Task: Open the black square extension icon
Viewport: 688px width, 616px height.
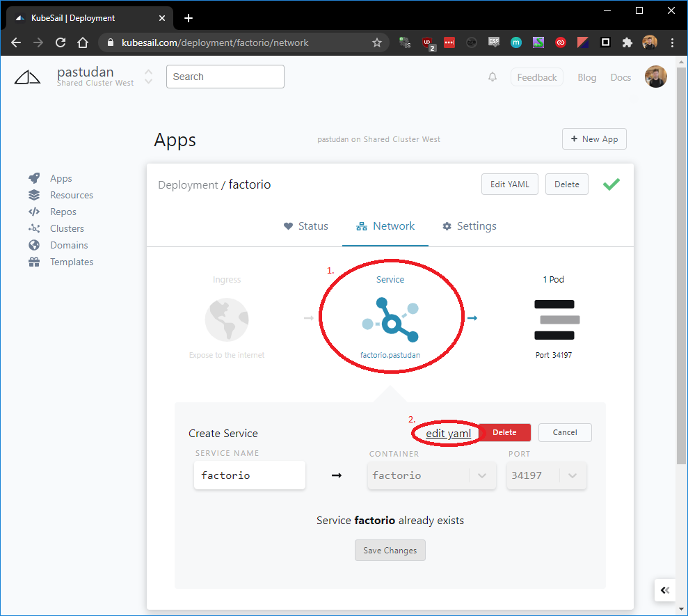Action: click(605, 42)
